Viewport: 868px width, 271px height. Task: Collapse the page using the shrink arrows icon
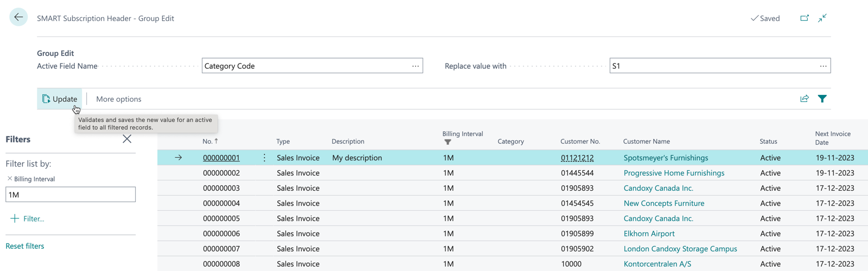(822, 18)
